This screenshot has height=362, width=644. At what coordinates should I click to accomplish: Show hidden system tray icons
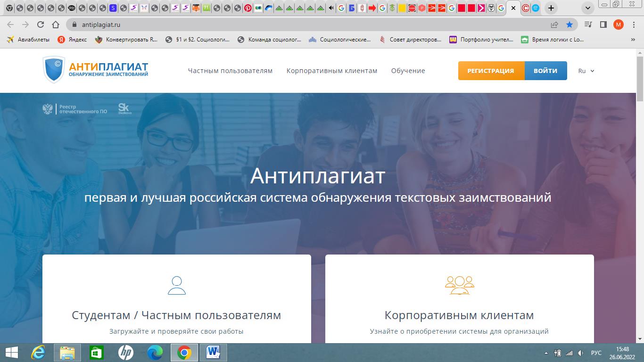pos(546,353)
